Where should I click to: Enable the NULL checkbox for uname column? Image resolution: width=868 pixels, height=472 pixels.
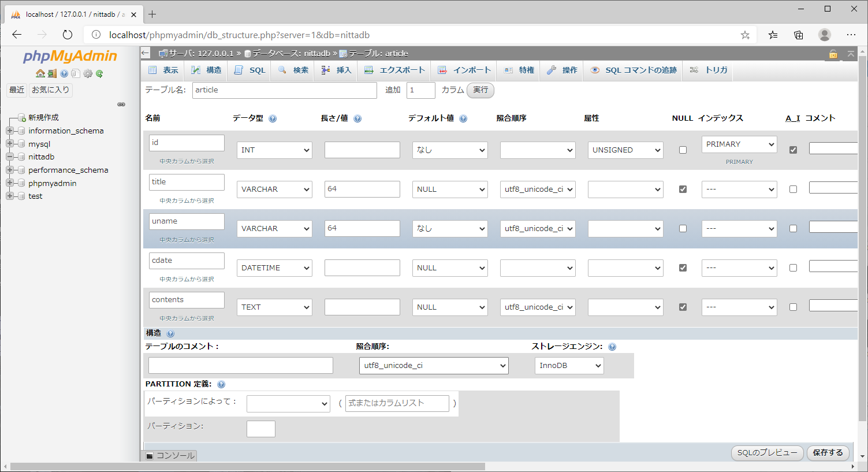click(x=683, y=228)
